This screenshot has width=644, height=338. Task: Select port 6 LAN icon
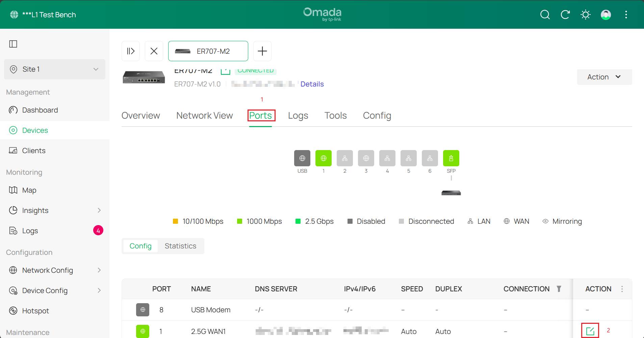[430, 158]
